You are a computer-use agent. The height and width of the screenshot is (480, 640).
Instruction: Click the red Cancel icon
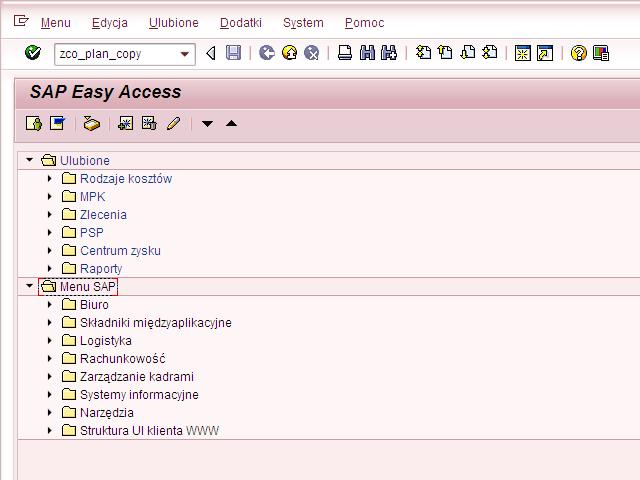(x=311, y=53)
